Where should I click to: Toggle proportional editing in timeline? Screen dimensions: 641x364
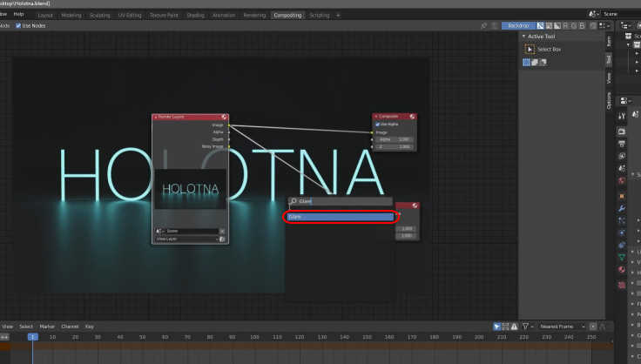tap(593, 327)
